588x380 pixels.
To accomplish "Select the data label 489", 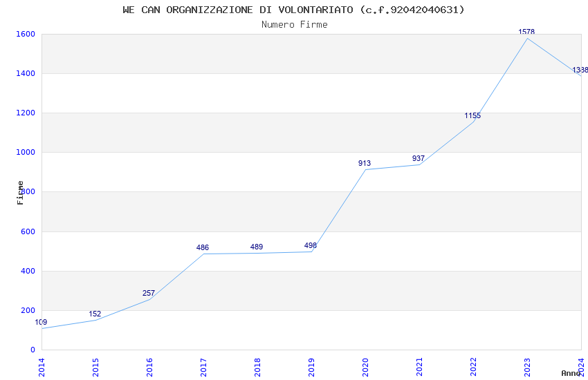I will point(257,247).
